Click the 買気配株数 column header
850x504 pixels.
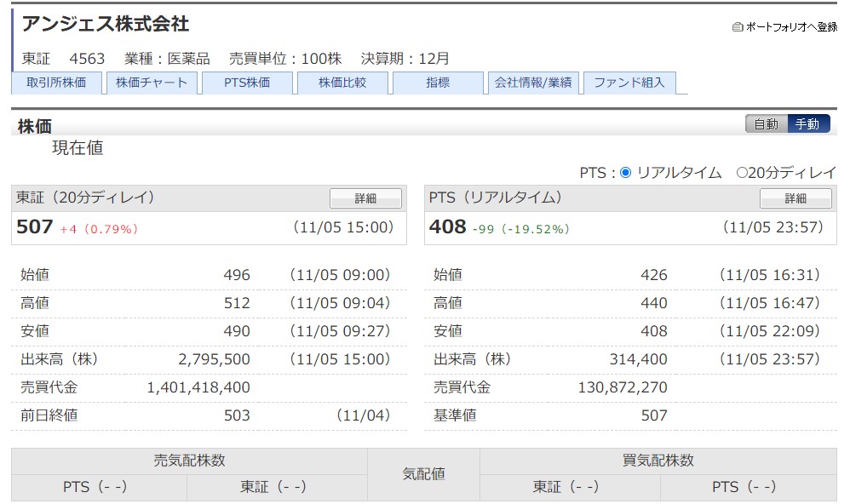point(658,461)
